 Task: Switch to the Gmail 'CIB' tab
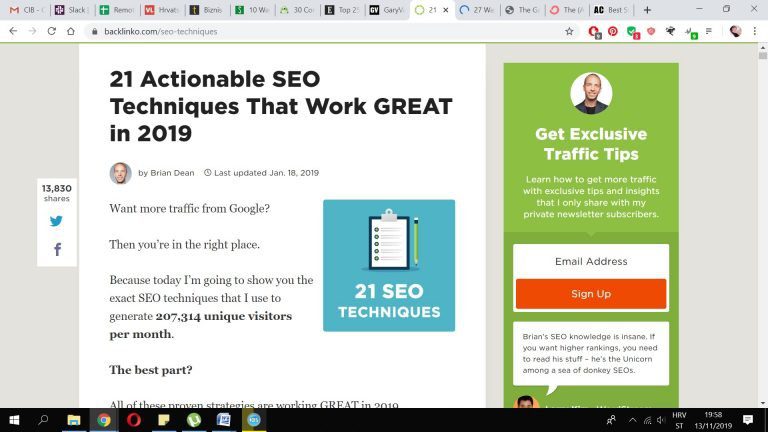click(x=27, y=10)
